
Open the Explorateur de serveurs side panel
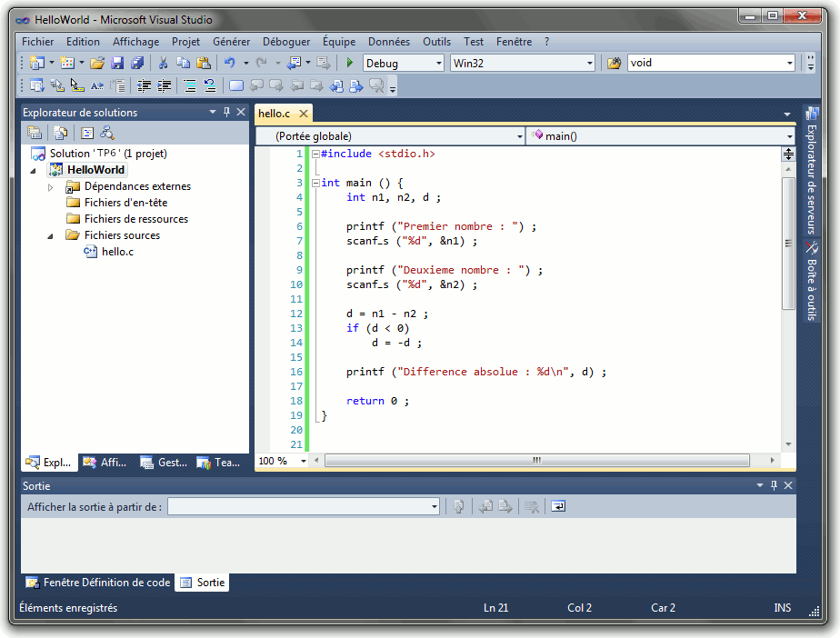(812, 170)
